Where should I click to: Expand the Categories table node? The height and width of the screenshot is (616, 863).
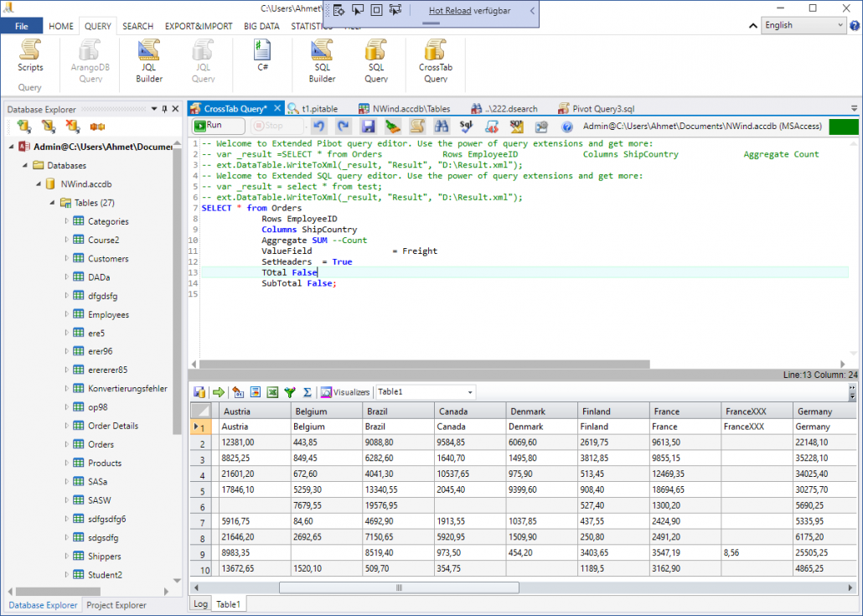(x=66, y=221)
